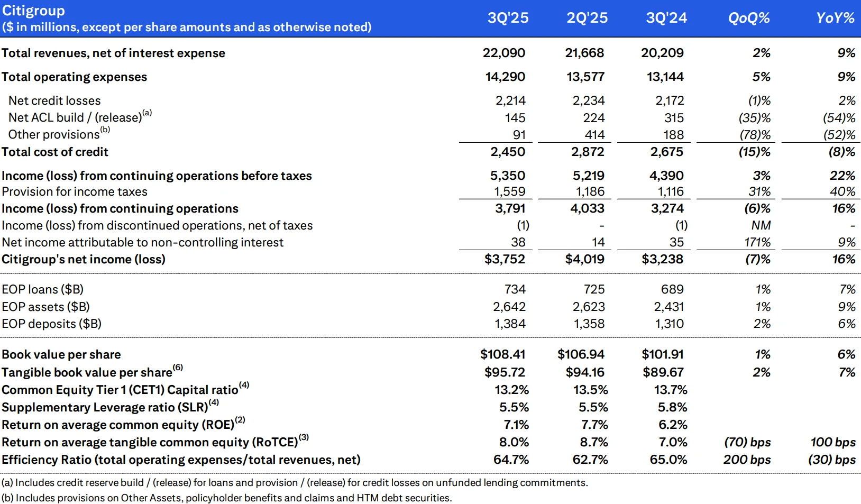
Task: Click the RoTCE QoQ value (70) bps
Action: tap(747, 442)
